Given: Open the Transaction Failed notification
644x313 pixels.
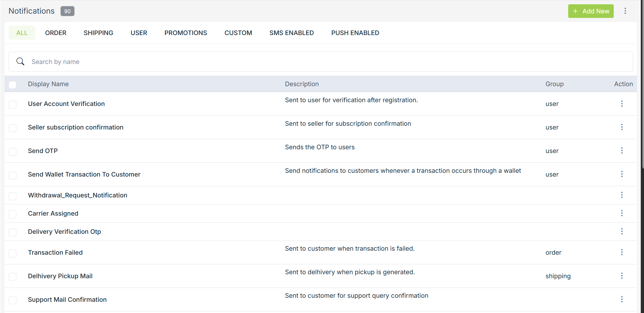Looking at the screenshot, I should pyautogui.click(x=55, y=253).
